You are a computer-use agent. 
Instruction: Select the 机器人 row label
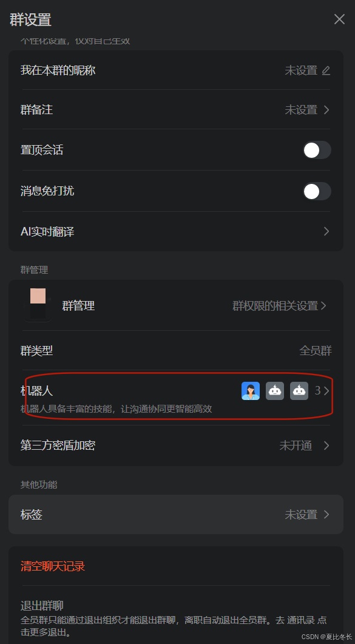pyautogui.click(x=37, y=391)
